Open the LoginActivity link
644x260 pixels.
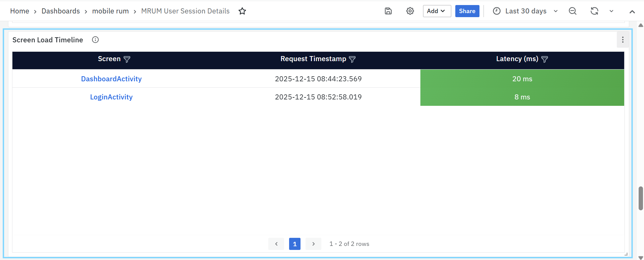click(x=111, y=97)
